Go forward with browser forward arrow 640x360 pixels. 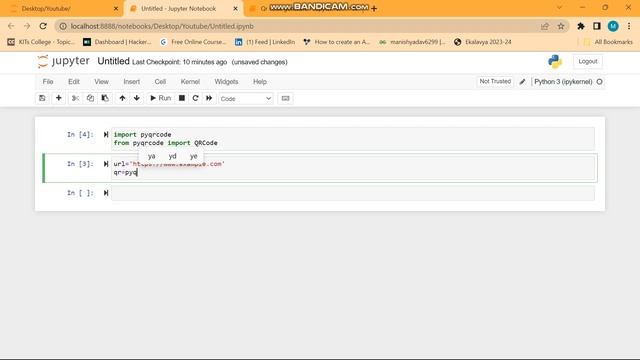click(27, 26)
